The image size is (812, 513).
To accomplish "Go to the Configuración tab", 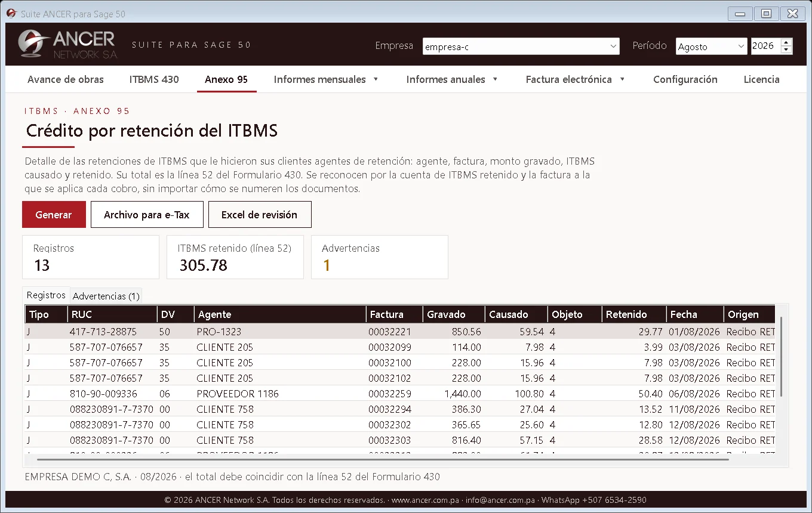I will (685, 79).
